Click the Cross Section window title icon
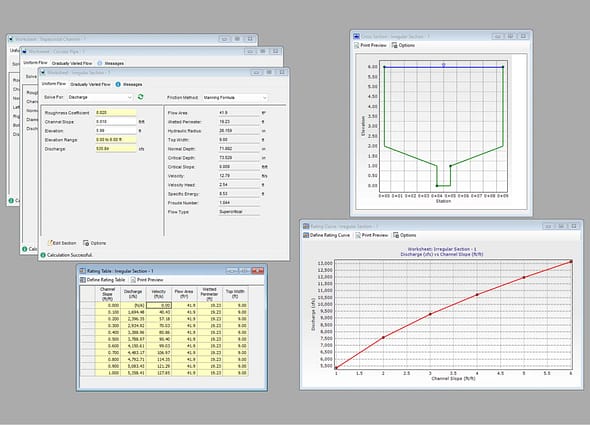Image resolution: width=590 pixels, height=425 pixels. pos(356,36)
